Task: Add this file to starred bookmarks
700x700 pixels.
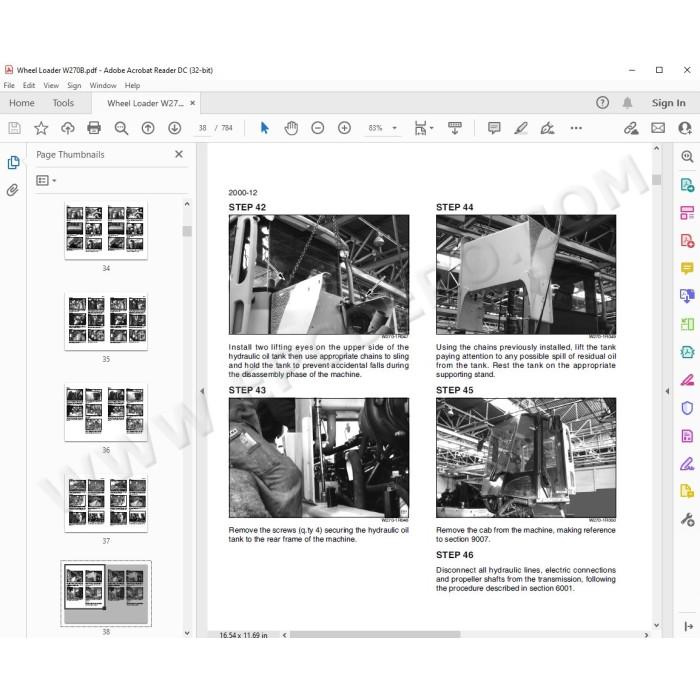Action: pos(41,128)
